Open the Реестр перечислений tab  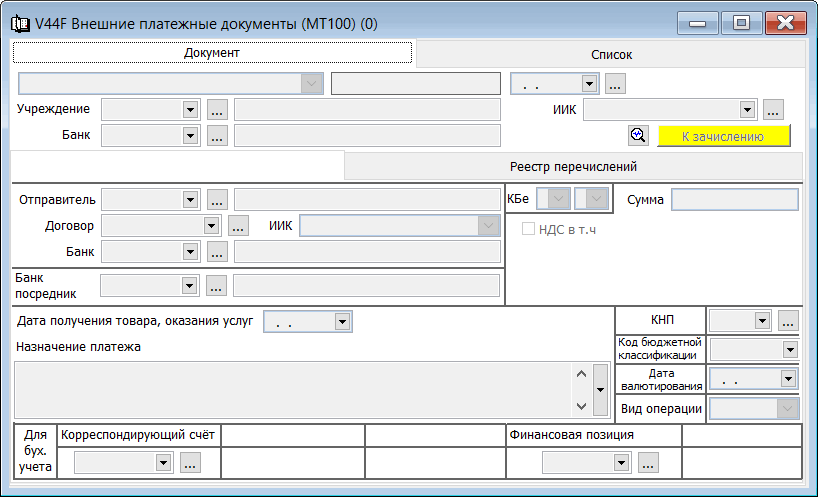pos(573,167)
